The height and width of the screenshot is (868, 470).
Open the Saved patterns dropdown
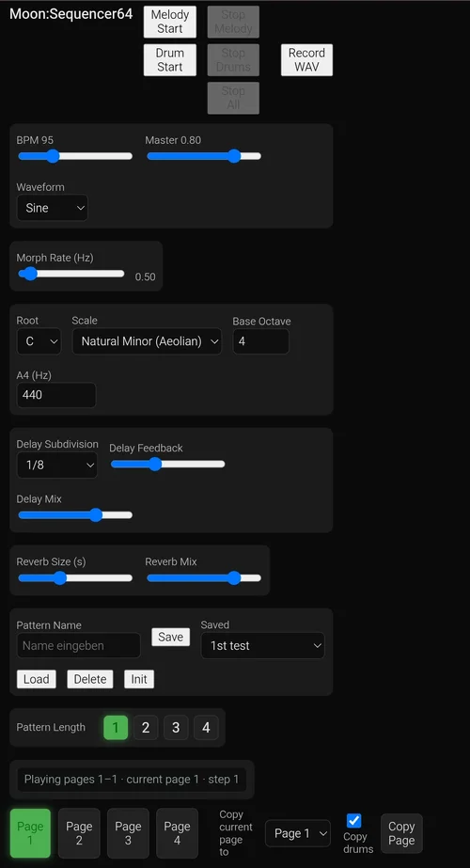(263, 645)
